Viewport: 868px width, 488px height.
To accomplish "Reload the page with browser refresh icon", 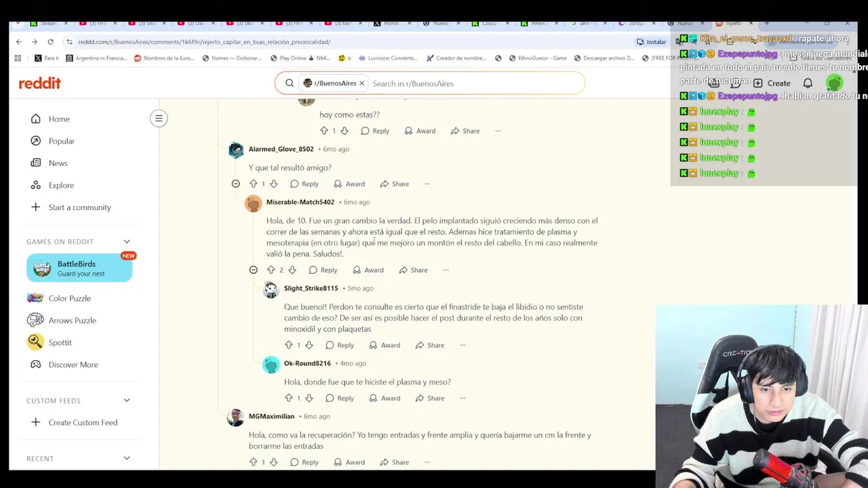I will [x=50, y=41].
